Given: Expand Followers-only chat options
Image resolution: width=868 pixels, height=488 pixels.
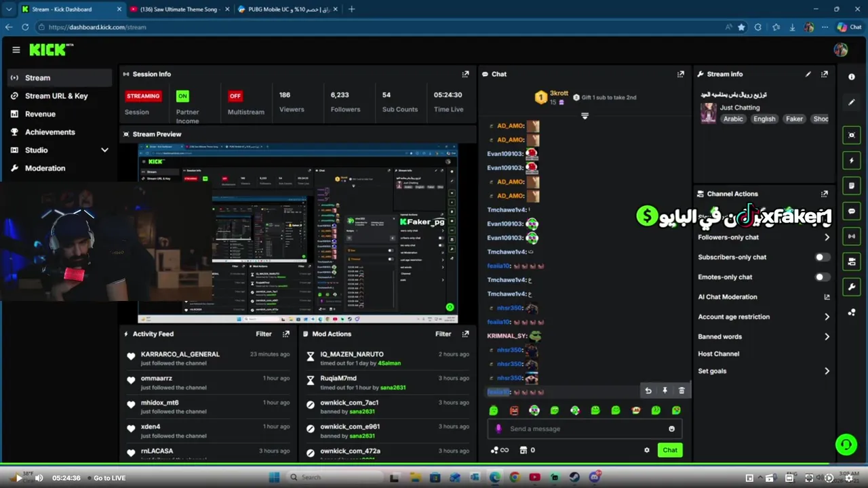Looking at the screenshot, I should click(x=827, y=237).
